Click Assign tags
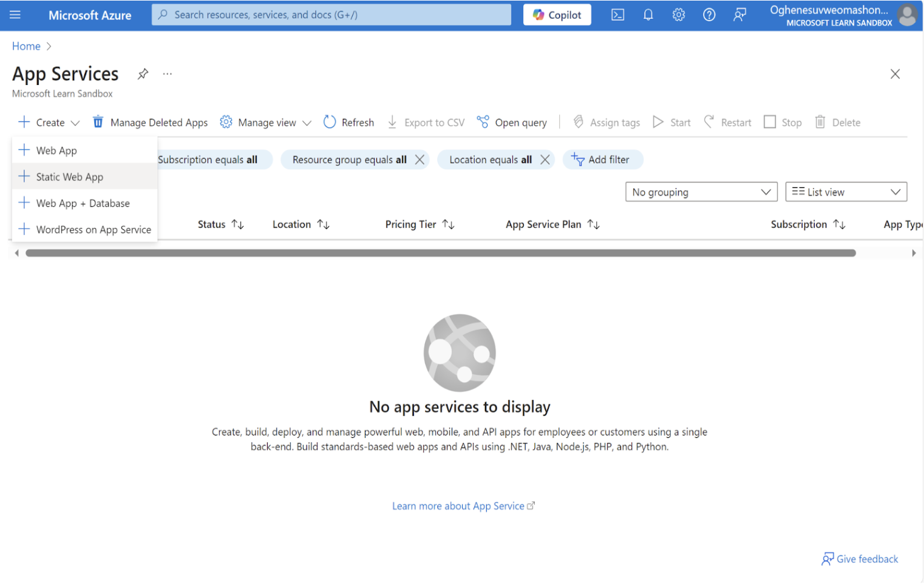Image resolution: width=924 pixels, height=586 pixels. point(606,123)
